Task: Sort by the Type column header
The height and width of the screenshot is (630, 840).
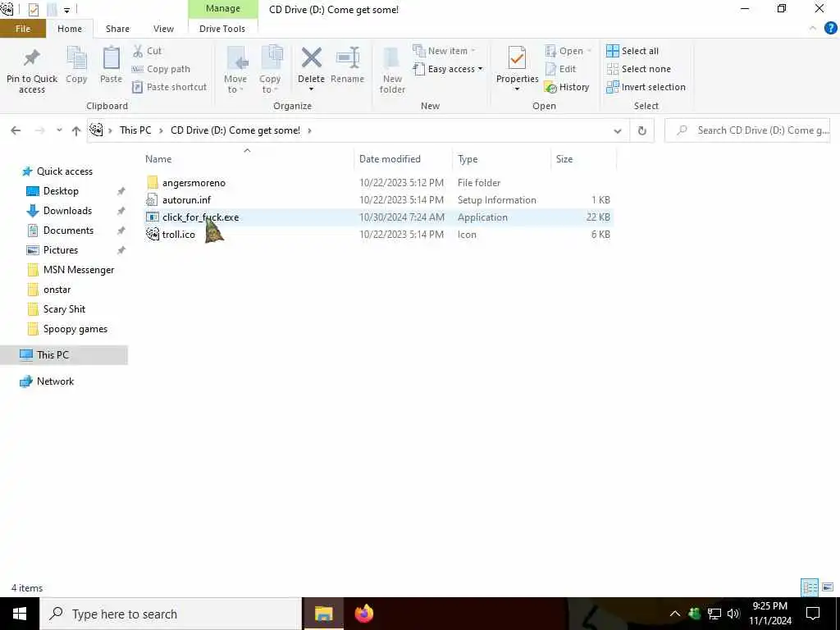Action: (468, 159)
